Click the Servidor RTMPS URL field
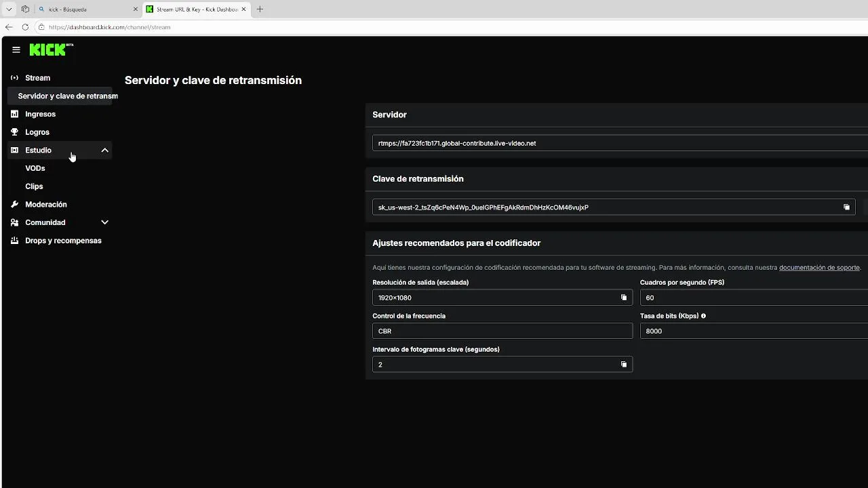Screen dimensions: 868x488 coord(620,143)
